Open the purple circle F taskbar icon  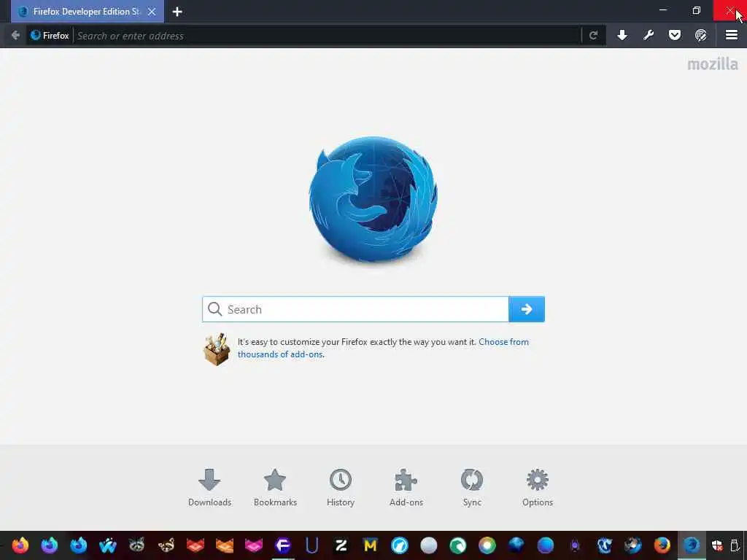282,545
